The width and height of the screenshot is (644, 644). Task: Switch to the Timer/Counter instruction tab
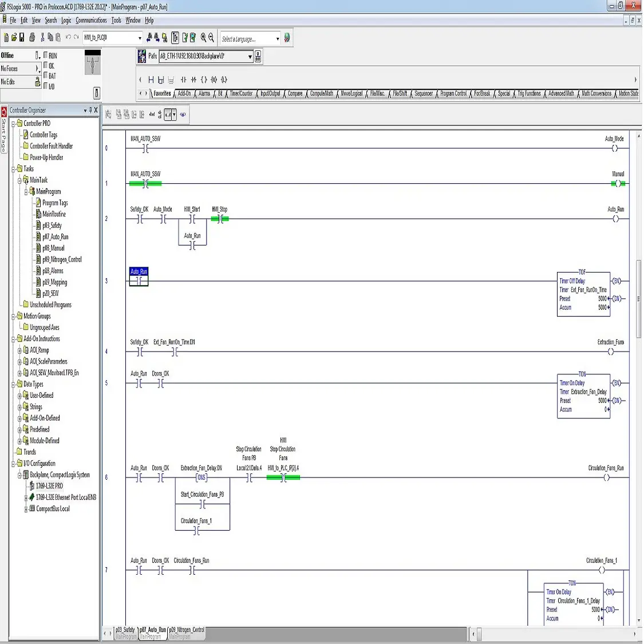coord(241,94)
